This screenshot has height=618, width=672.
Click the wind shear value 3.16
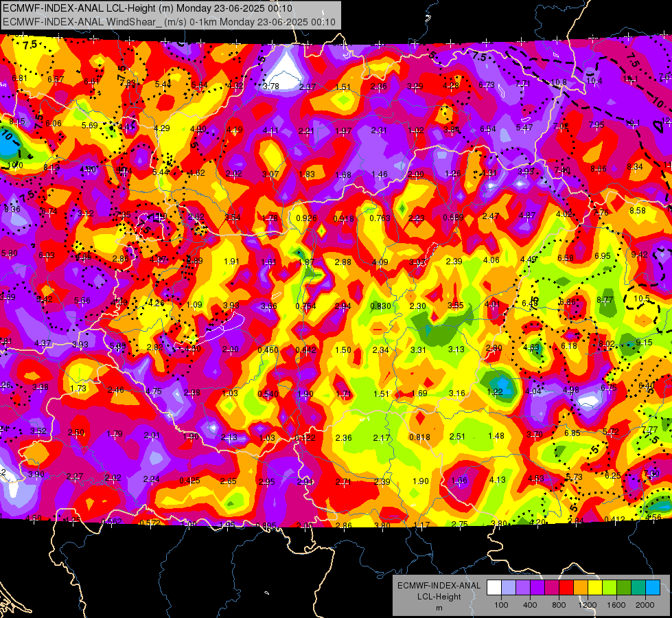(x=457, y=393)
